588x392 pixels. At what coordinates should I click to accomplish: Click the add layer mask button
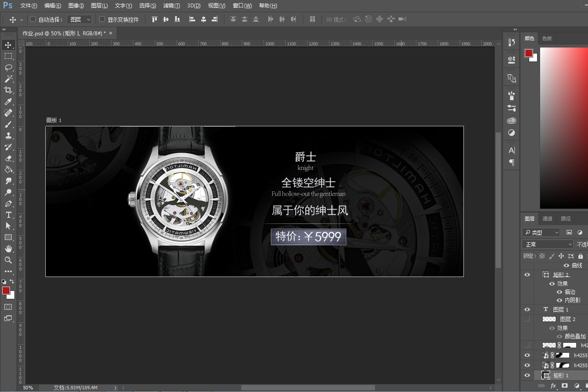565,386
